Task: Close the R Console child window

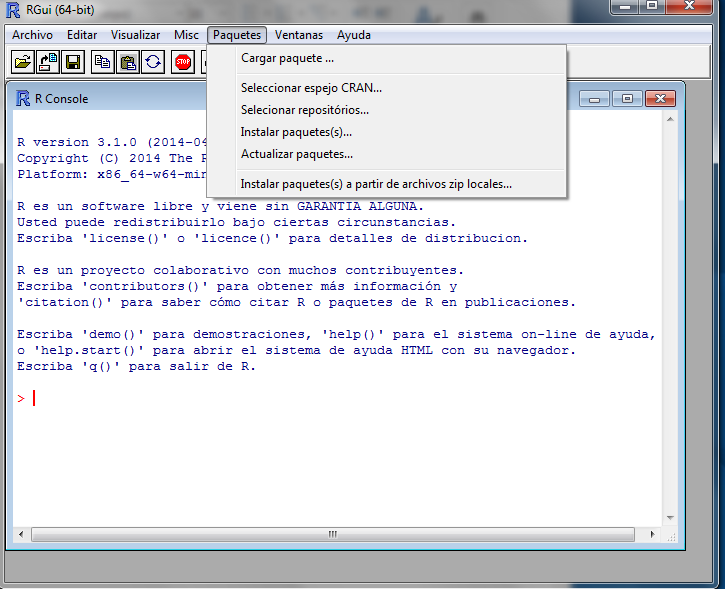Action: point(660,98)
